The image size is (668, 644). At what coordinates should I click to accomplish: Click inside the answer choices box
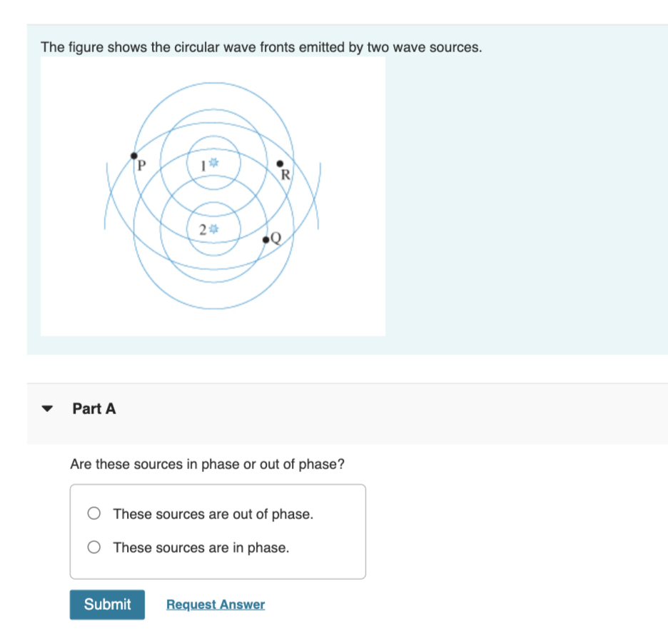point(218,530)
